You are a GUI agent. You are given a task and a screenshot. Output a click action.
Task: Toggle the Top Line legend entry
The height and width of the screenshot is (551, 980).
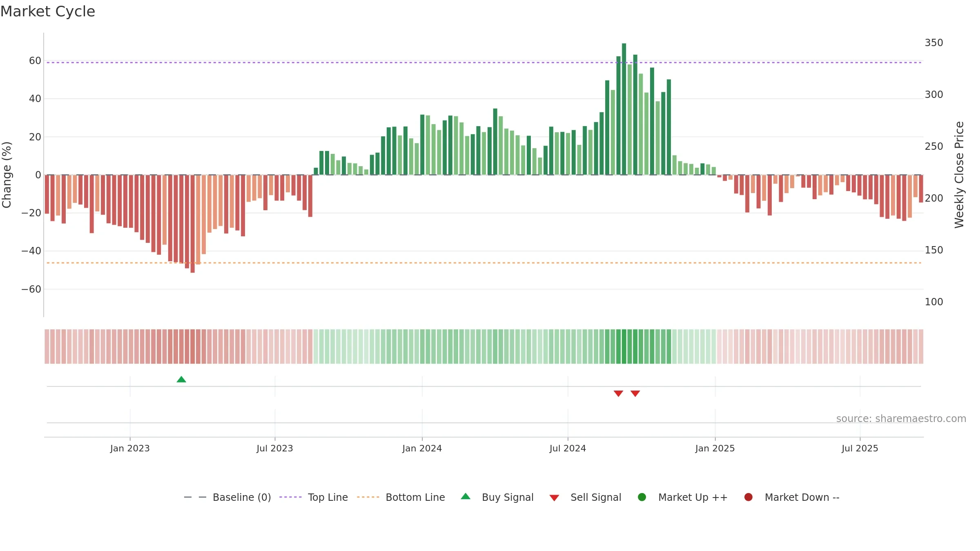[x=314, y=497]
